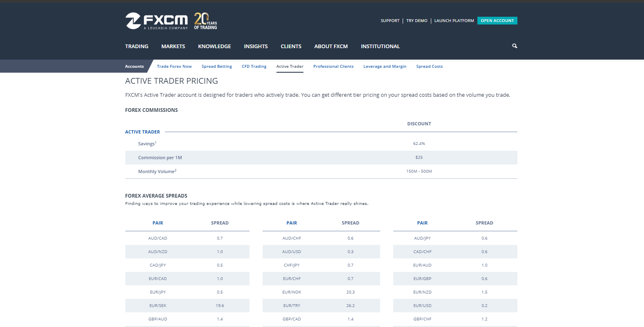Click the 1.5 spread for EUR/NZD

click(484, 292)
